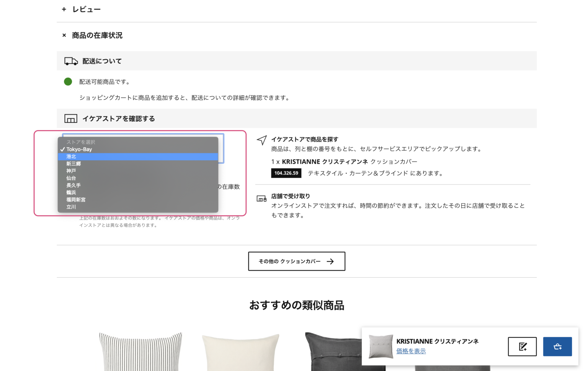Click the store pickup icon next to 店舗で受け取り
588x371 pixels.
coord(261,198)
